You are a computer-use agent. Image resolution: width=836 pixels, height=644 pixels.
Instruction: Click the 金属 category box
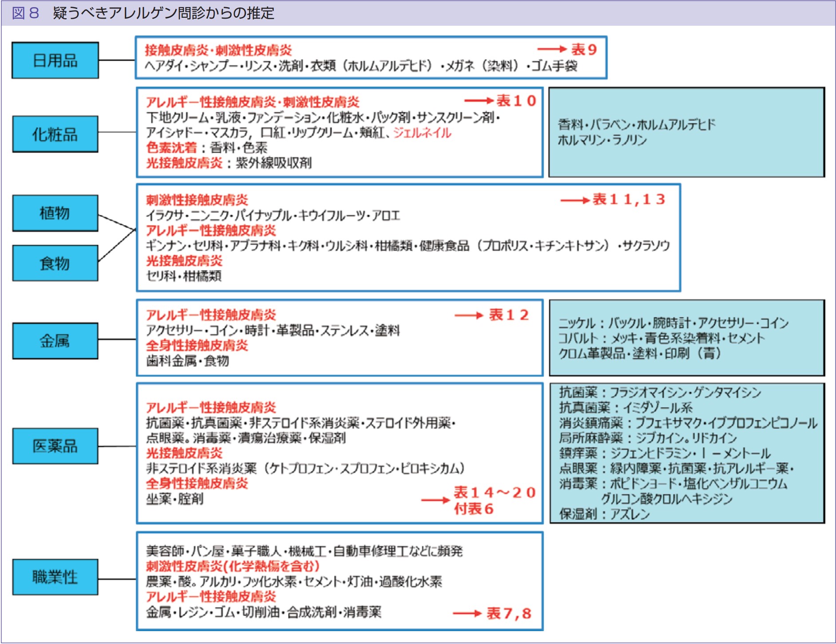(x=55, y=340)
